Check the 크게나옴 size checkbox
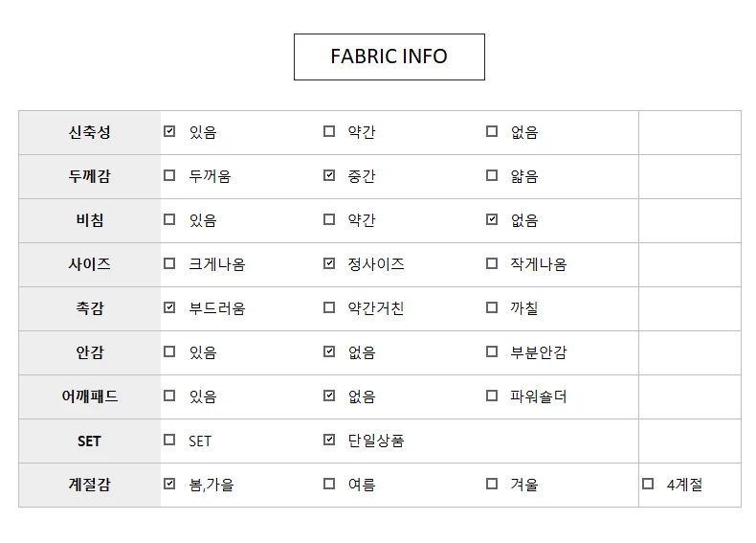 coord(169,263)
